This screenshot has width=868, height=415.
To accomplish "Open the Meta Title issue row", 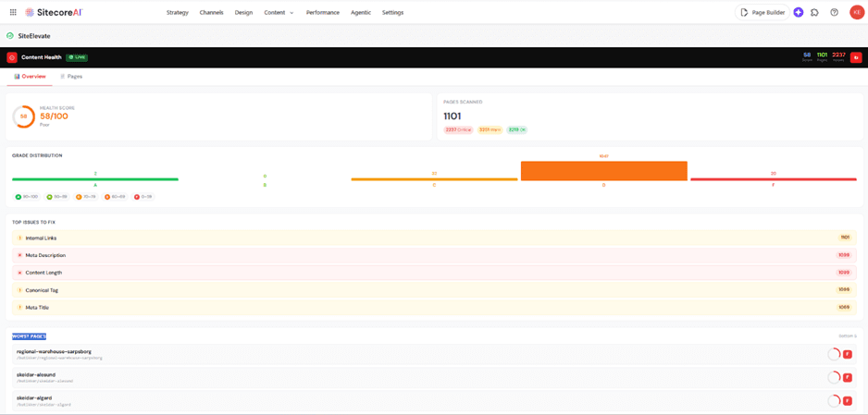I will click(434, 307).
